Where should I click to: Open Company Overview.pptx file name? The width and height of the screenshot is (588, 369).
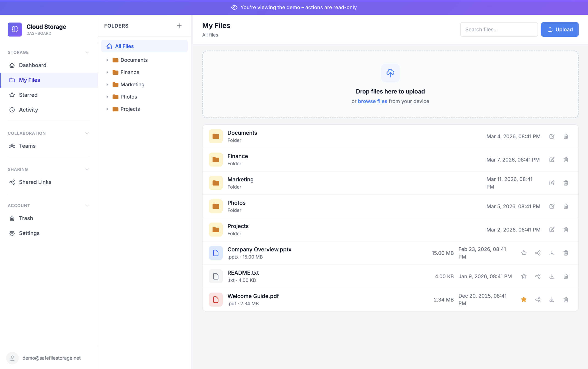click(x=259, y=249)
